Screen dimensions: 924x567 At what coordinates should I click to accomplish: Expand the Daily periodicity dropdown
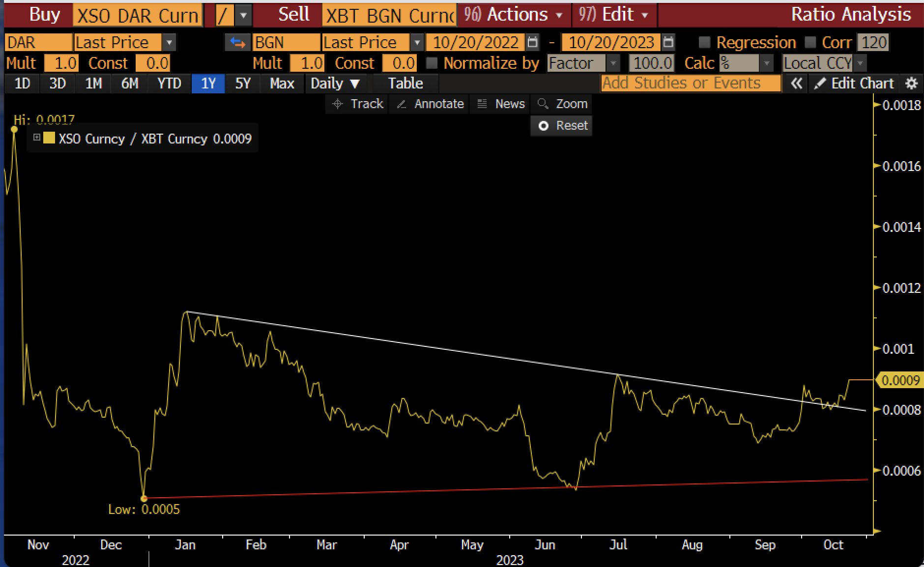tap(335, 84)
